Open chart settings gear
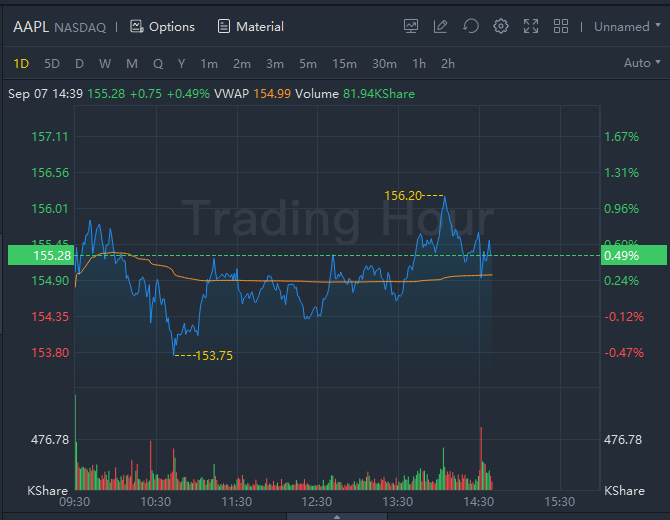Screen dimensions: 670x520 (x=501, y=26)
